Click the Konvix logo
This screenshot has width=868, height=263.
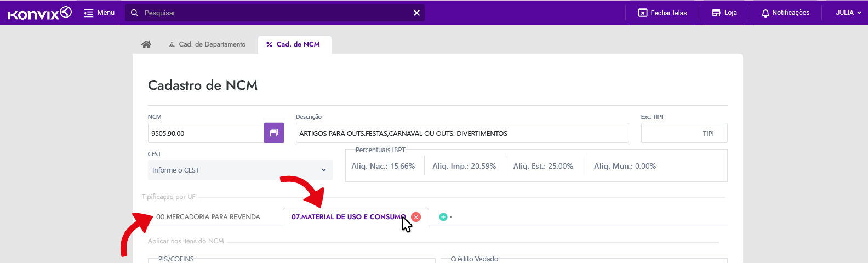click(x=39, y=13)
